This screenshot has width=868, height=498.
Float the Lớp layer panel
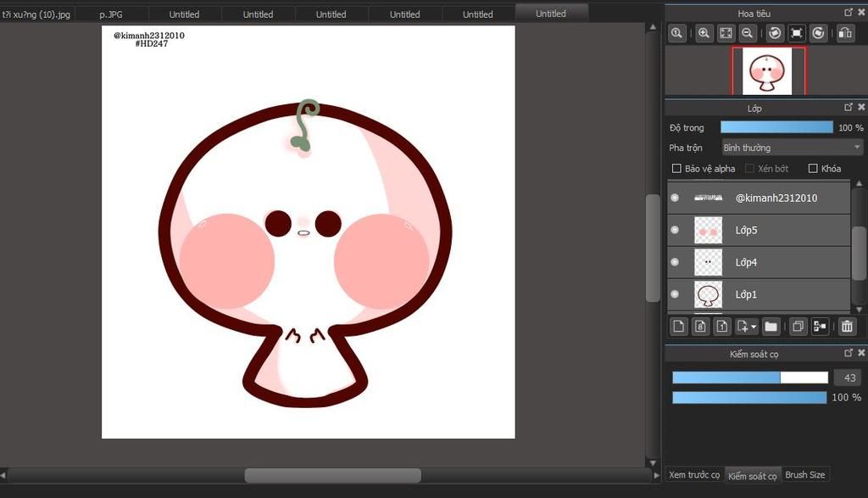(x=848, y=107)
